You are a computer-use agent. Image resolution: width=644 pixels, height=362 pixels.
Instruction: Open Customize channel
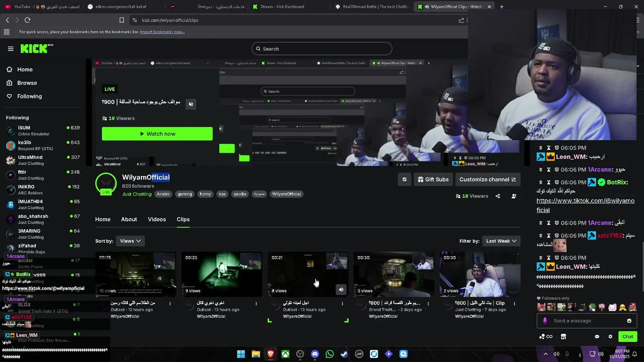[488, 179]
